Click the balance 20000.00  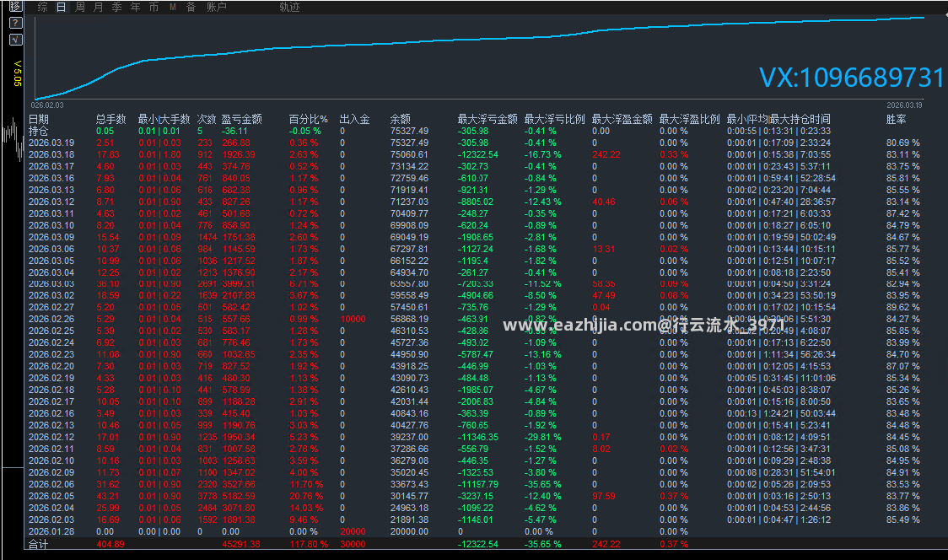click(x=409, y=531)
